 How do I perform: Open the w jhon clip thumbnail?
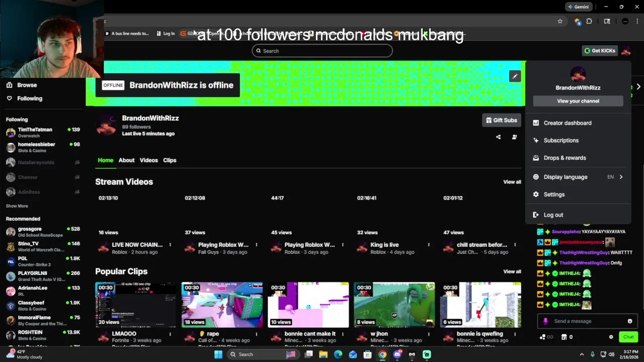394,305
